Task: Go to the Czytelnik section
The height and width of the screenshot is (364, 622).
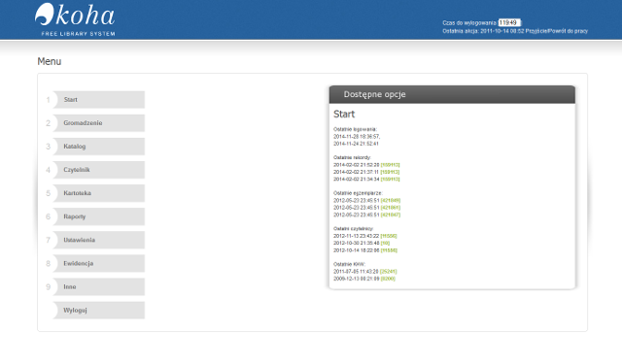Action: pyautogui.click(x=99, y=170)
